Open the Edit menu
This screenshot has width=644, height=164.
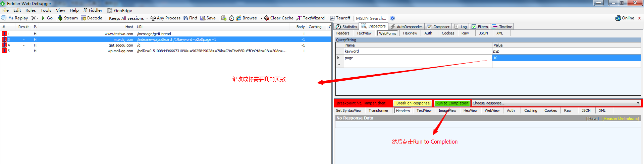tap(17, 10)
